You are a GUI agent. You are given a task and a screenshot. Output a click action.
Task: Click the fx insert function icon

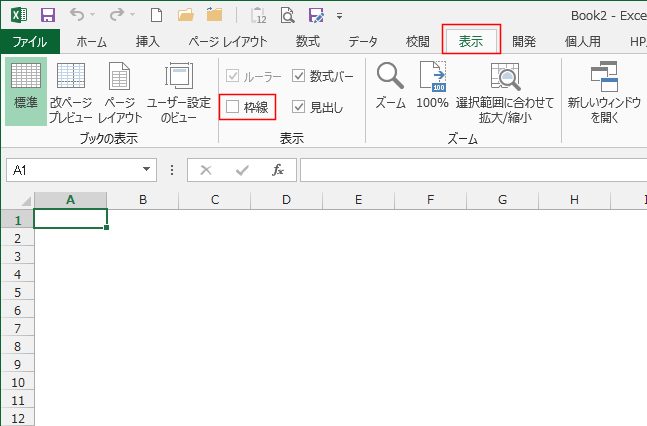point(278,170)
